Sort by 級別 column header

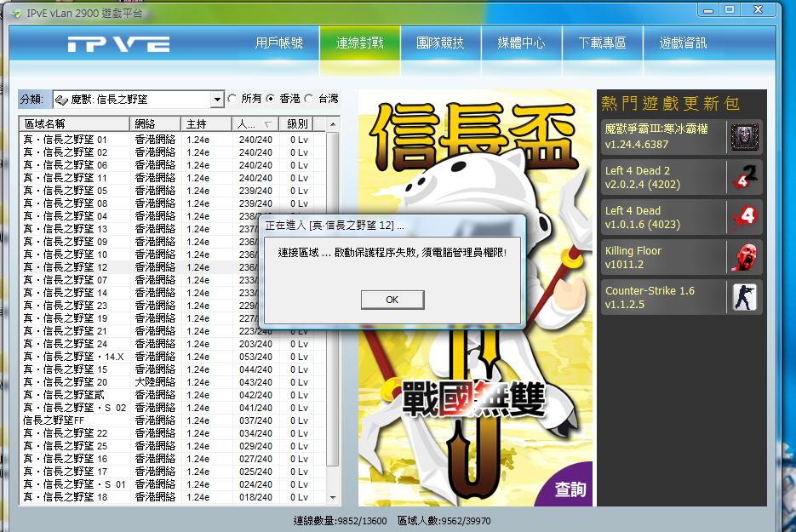(x=297, y=124)
